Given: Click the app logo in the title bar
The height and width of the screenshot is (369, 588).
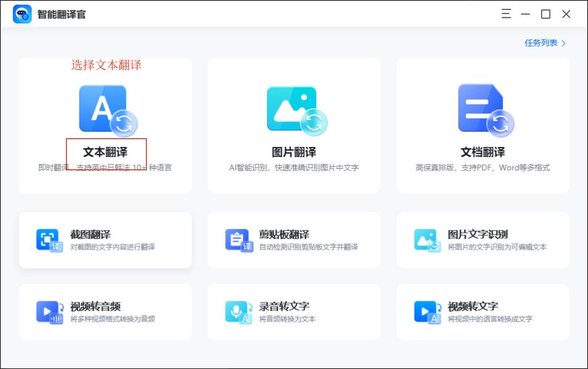Looking at the screenshot, I should [22, 14].
